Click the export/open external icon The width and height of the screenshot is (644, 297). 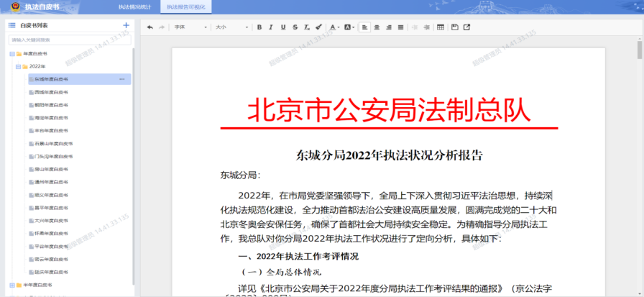(x=467, y=27)
